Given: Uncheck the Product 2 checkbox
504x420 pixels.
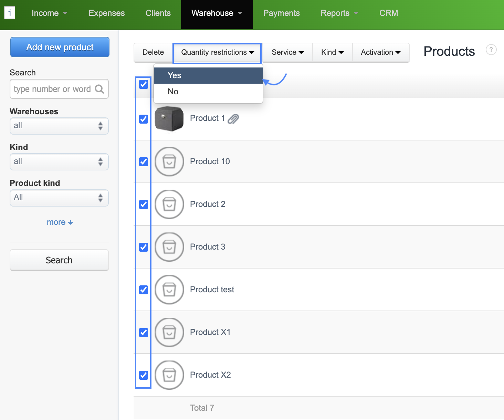Looking at the screenshot, I should 144,204.
